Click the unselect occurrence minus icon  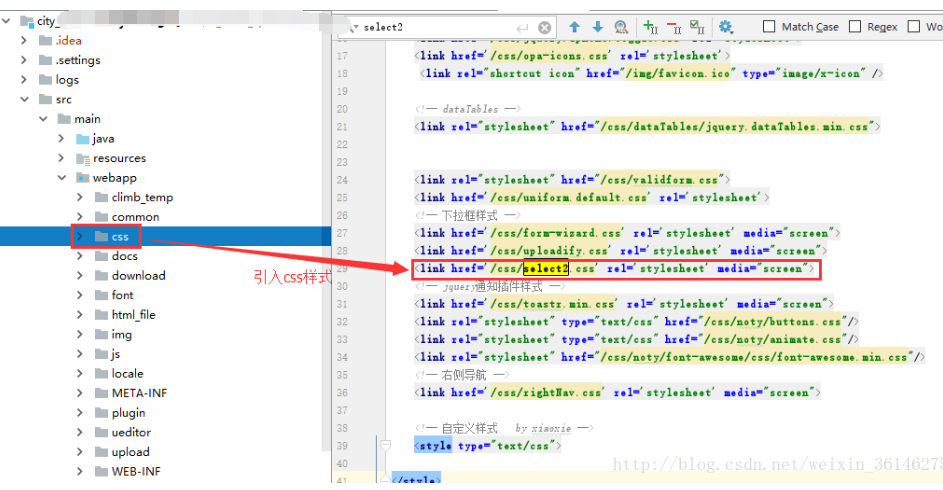pyautogui.click(x=674, y=27)
